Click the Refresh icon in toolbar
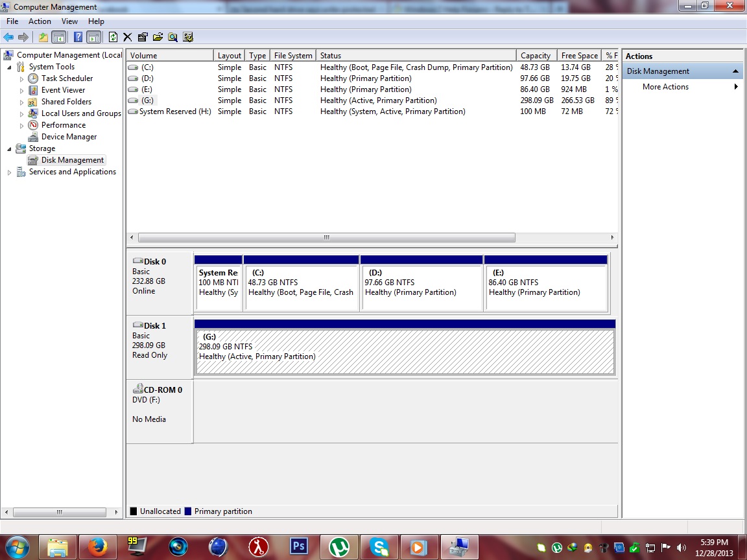This screenshot has width=747, height=560. click(113, 37)
